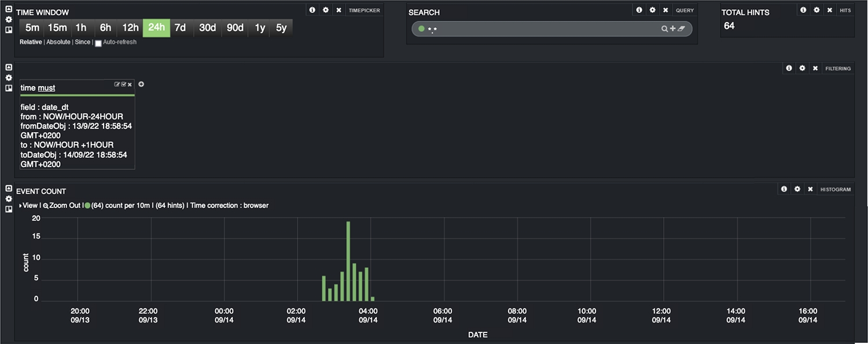Viewport: 868px width, 344px height.
Task: Click the info icon in Search panel
Action: point(639,10)
